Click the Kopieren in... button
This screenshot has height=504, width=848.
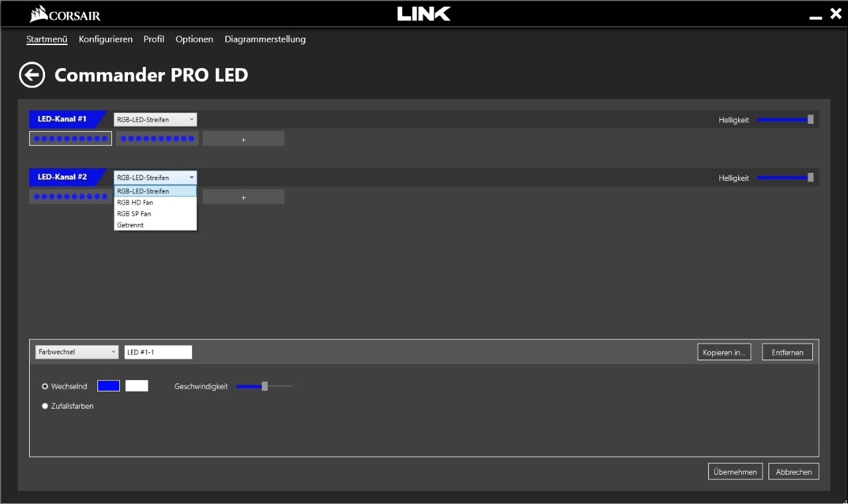[x=724, y=352]
